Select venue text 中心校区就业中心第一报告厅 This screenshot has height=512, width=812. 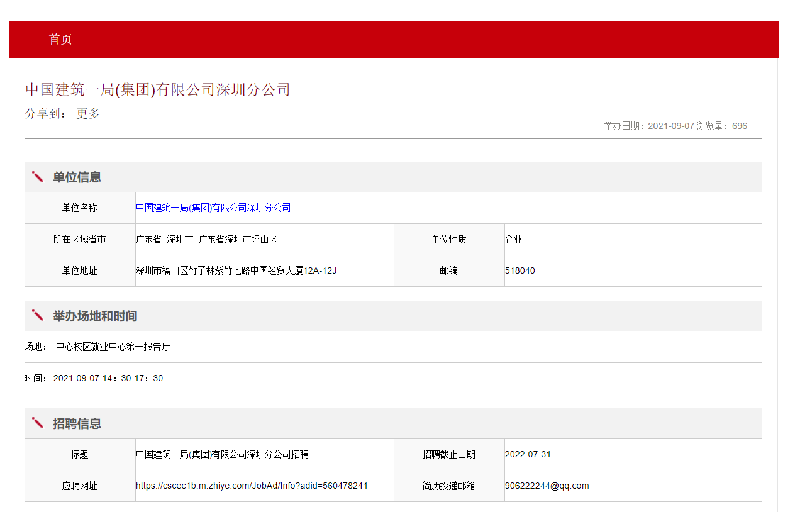click(x=113, y=347)
